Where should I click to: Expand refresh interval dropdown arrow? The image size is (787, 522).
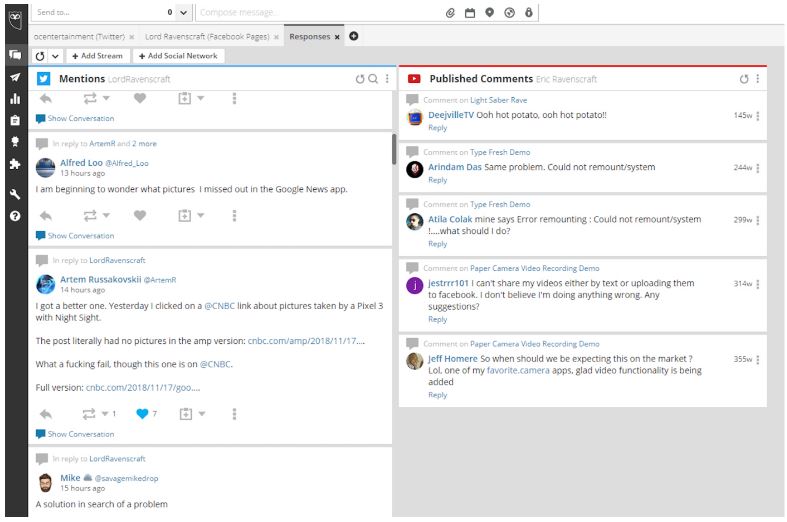(x=55, y=56)
